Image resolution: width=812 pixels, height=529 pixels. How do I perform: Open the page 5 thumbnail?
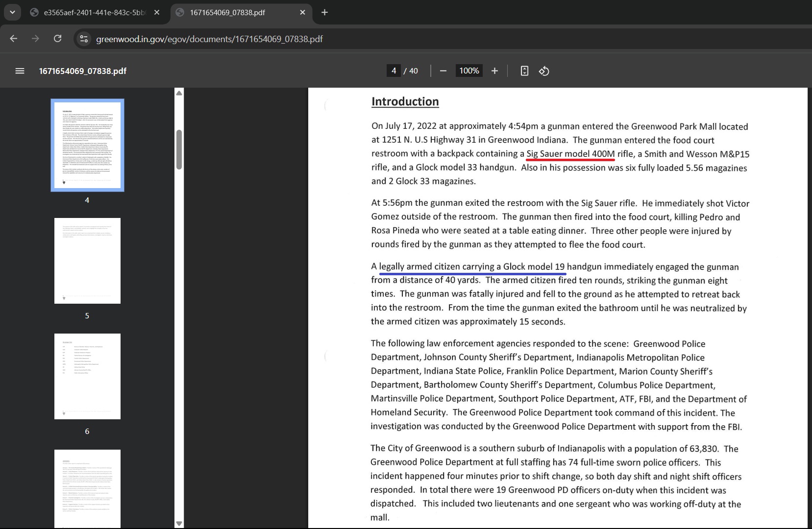click(x=87, y=261)
